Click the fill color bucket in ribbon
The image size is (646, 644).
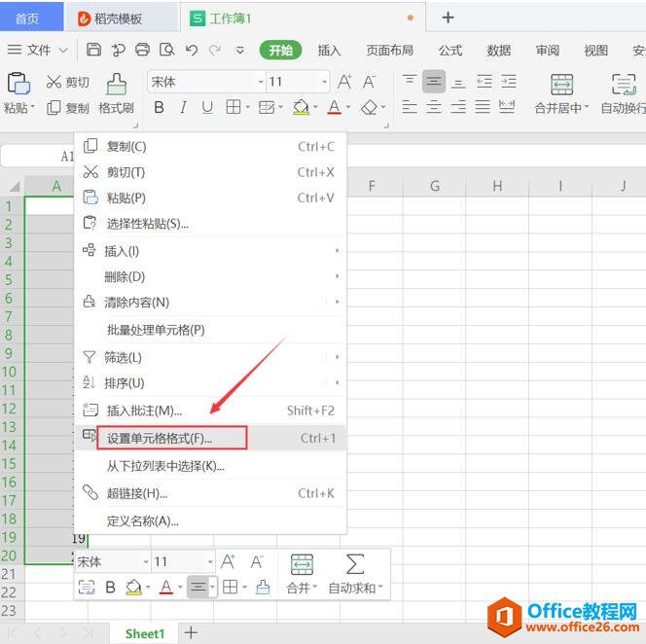pyautogui.click(x=301, y=108)
